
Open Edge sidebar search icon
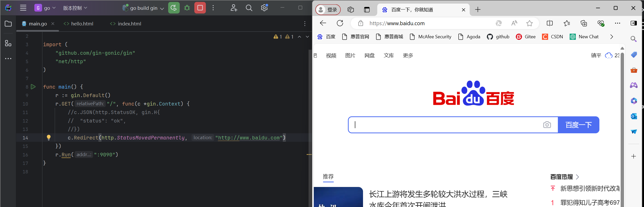[x=634, y=39]
